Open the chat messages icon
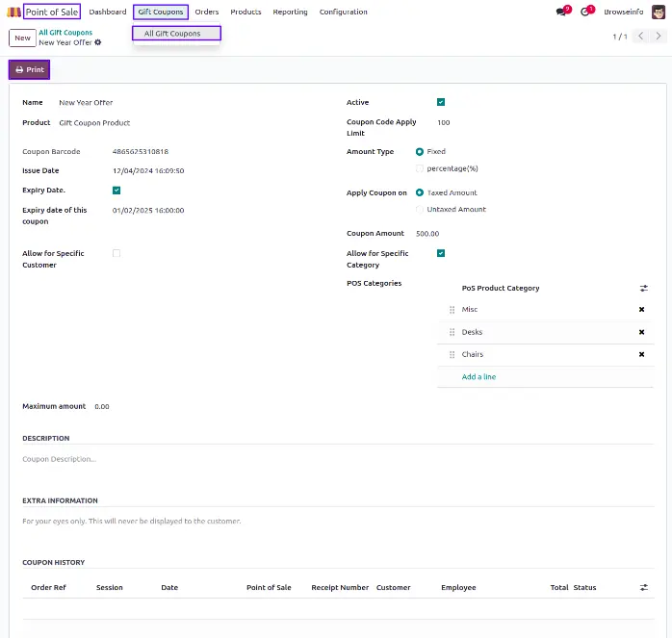672x638 pixels. [561, 12]
